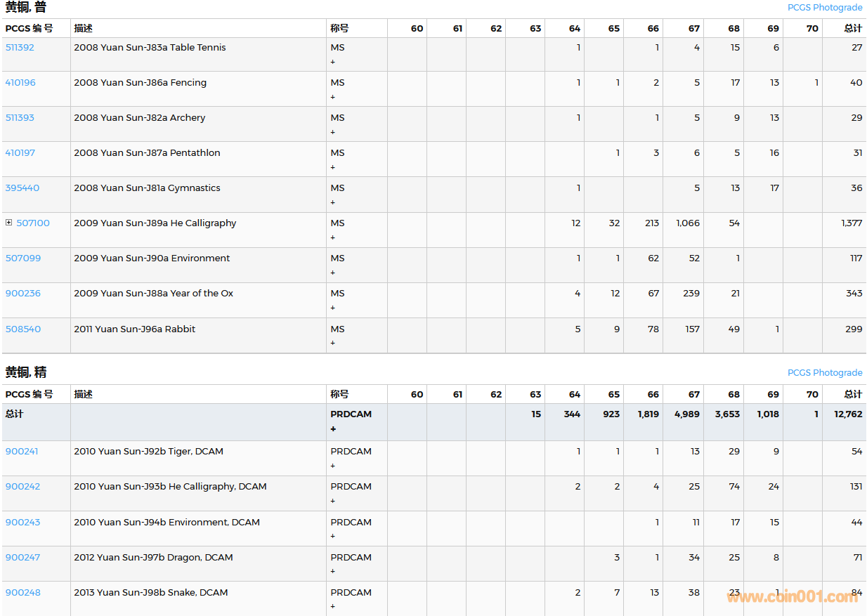The height and width of the screenshot is (616, 867).
Task: Click the 511393 Archery coin link
Action: point(20,118)
